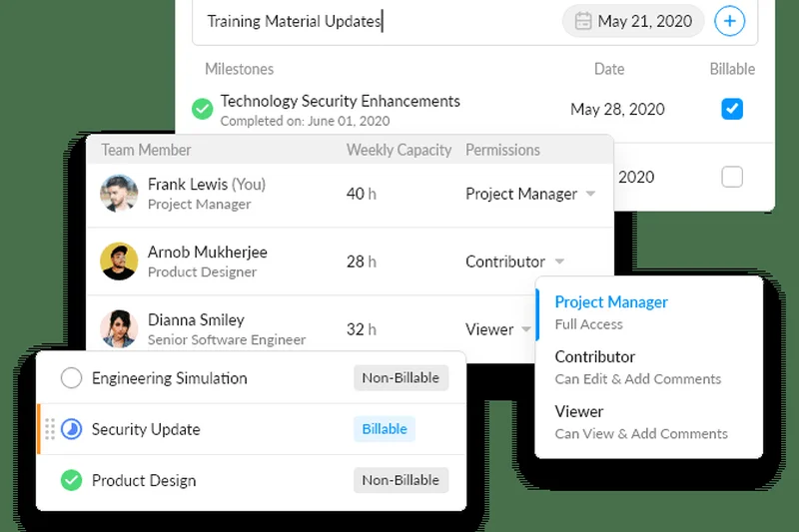Click the completed status icon for Product Design
The width and height of the screenshot is (799, 532).
(71, 480)
